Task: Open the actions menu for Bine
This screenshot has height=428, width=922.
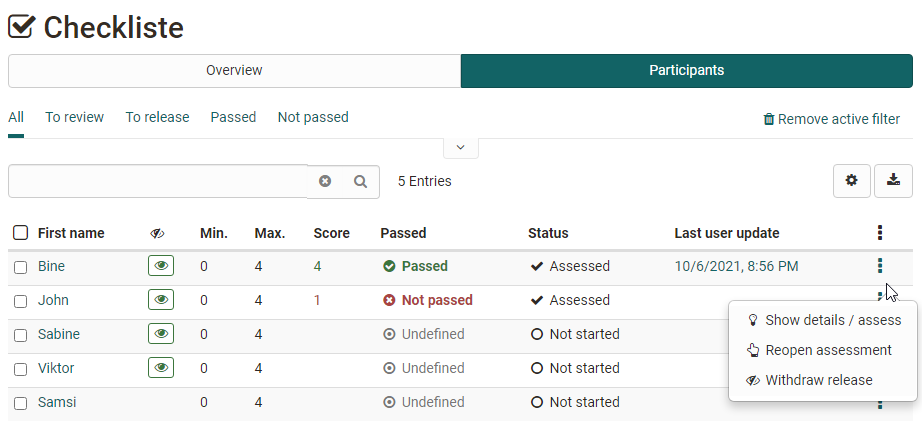Action: coord(880,266)
